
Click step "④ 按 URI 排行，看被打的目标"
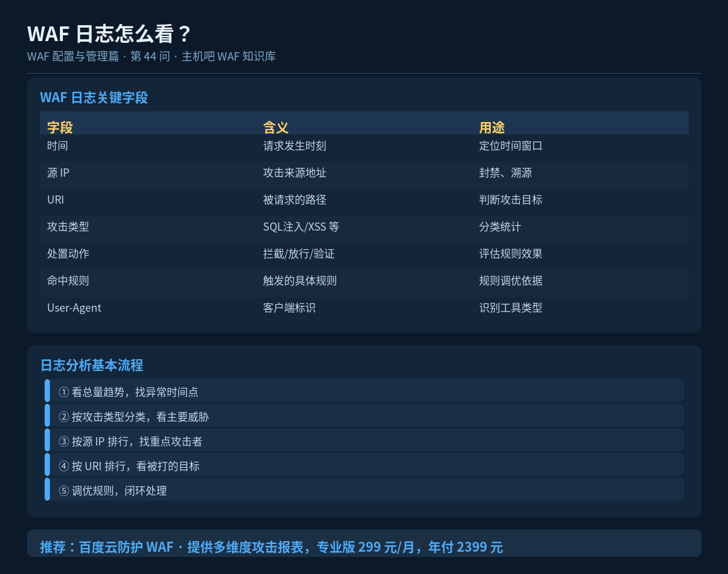pos(364,465)
